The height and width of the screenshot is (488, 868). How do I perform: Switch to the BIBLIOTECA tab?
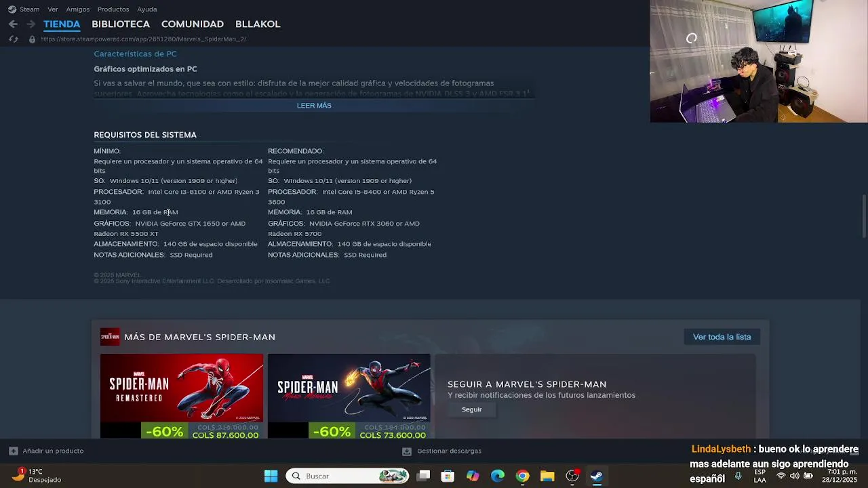(121, 24)
